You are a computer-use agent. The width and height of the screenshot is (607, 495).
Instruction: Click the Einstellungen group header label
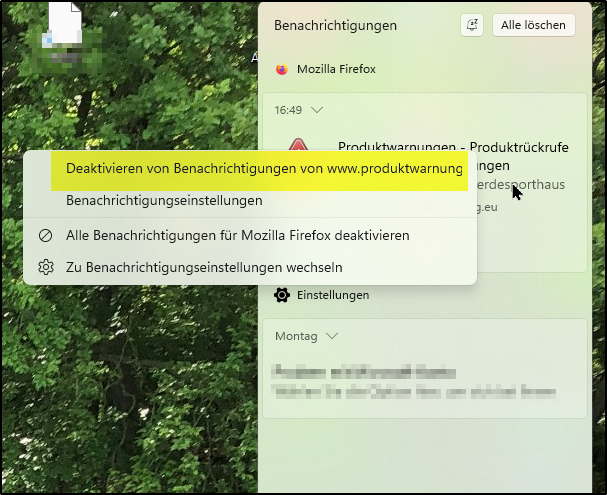(x=333, y=295)
